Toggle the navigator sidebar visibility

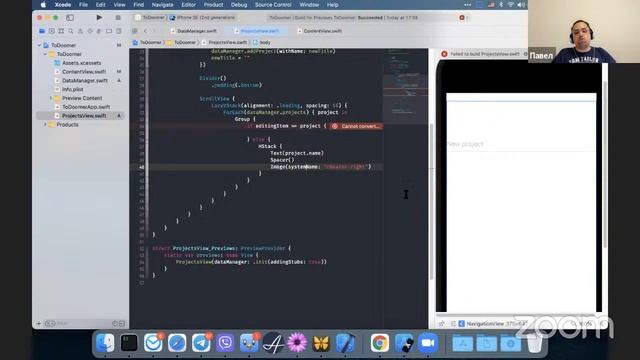pyautogui.click(x=70, y=18)
